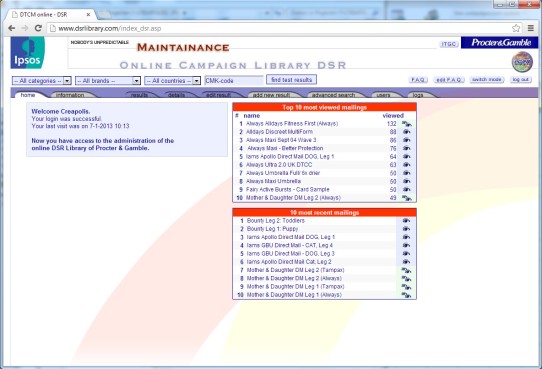542x369 pixels.
Task: Click view icon for Iams GBU Direct Mail - CAT, Leg 4
Action: coord(406,245)
